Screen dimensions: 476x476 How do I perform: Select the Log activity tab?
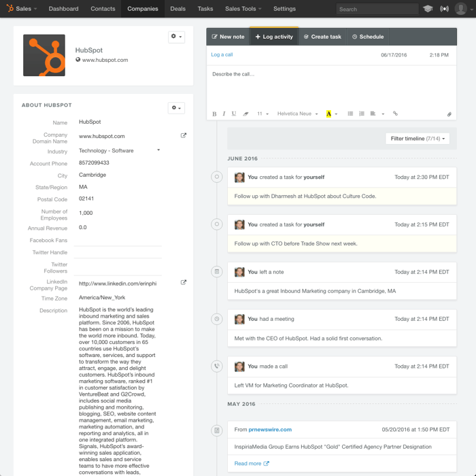pos(274,37)
